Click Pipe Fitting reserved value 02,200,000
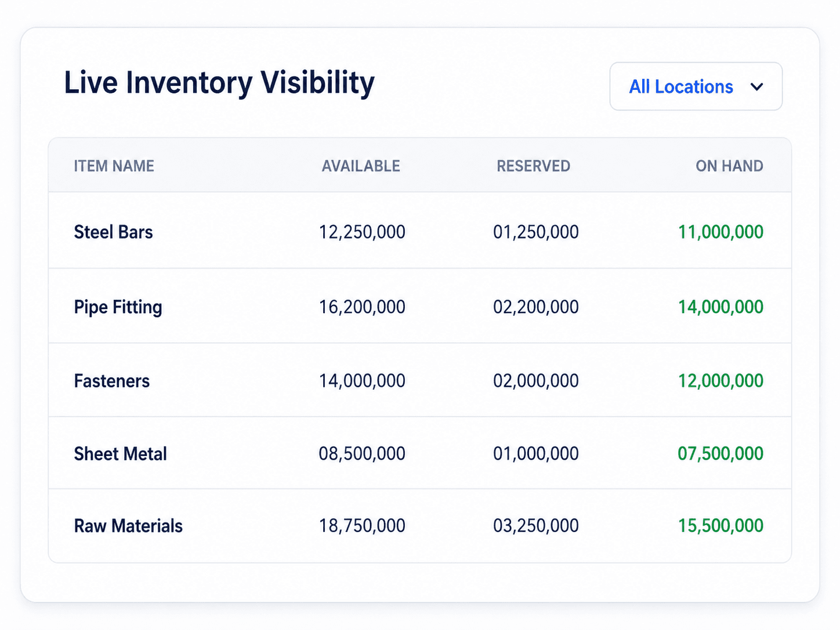The height and width of the screenshot is (630, 840). click(536, 307)
